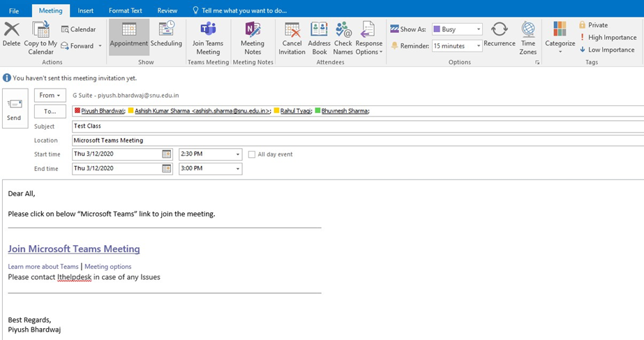Select the Meeting ribbon tab
Screen dimensions: 644x340
[50, 10]
